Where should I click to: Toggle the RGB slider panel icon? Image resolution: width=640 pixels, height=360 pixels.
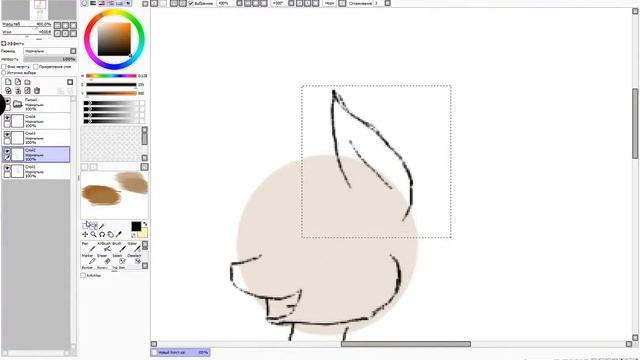point(93,3)
